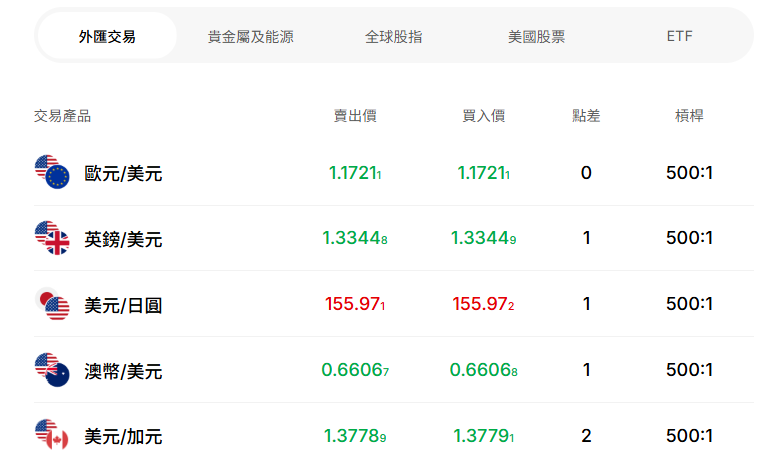The image size is (771, 472).
Task: Open the 美元/加元 product name
Action: pyautogui.click(x=123, y=437)
